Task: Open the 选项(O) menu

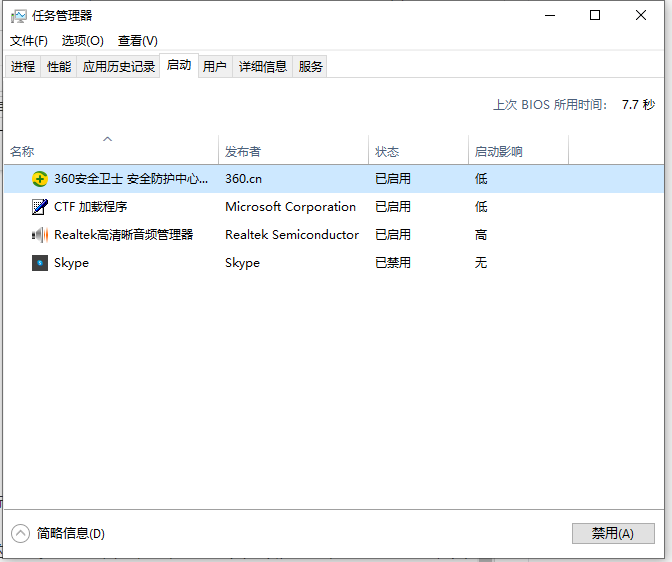Action: [x=83, y=41]
